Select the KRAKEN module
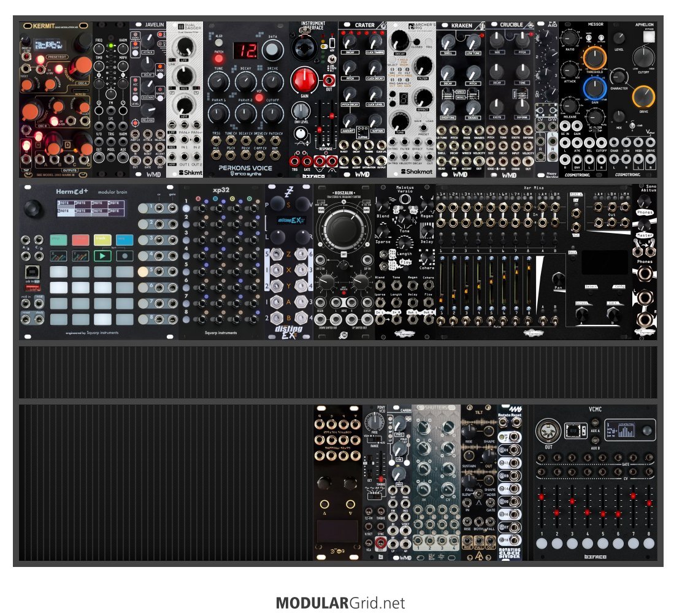The height and width of the screenshot is (616, 682). (x=461, y=99)
